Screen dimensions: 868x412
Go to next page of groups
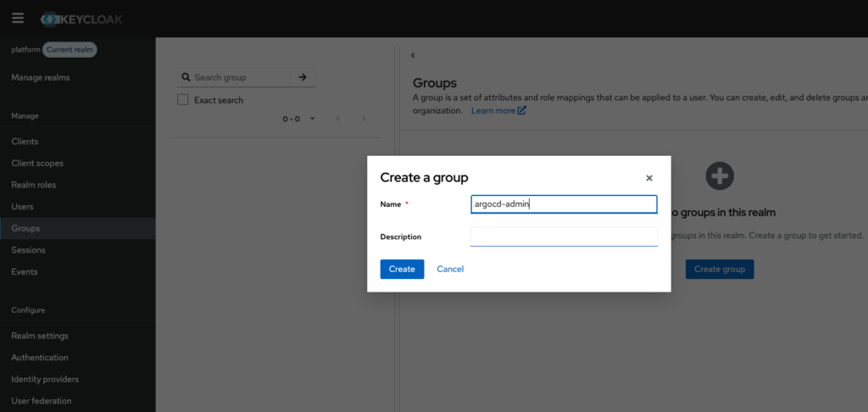pyautogui.click(x=364, y=119)
